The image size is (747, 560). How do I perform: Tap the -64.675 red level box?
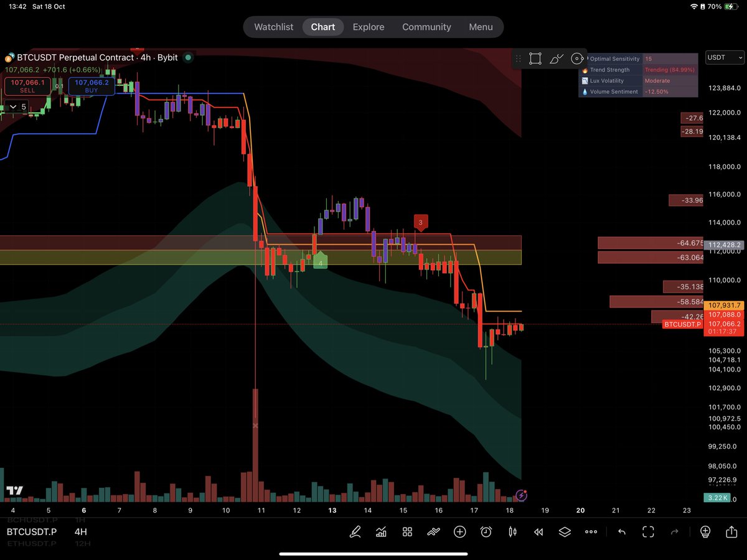click(x=651, y=243)
